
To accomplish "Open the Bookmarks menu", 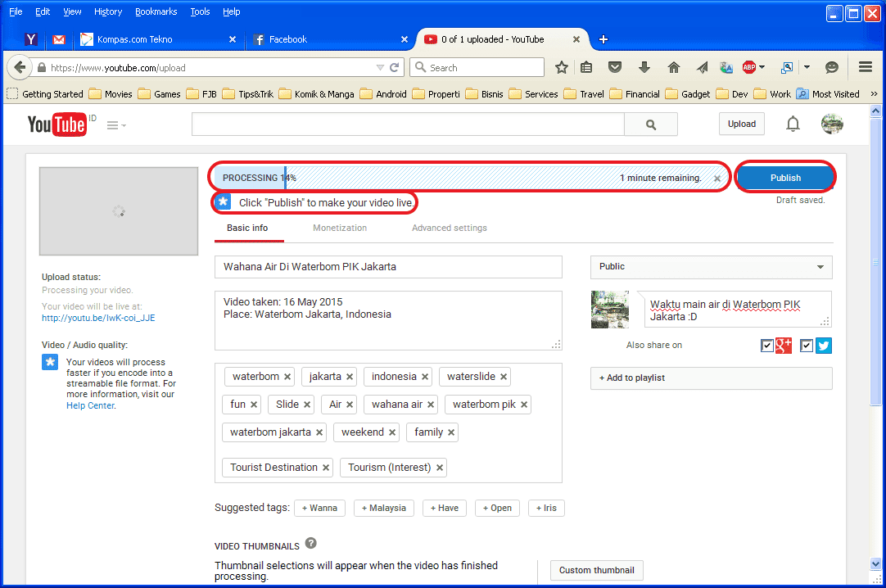I will coord(156,11).
